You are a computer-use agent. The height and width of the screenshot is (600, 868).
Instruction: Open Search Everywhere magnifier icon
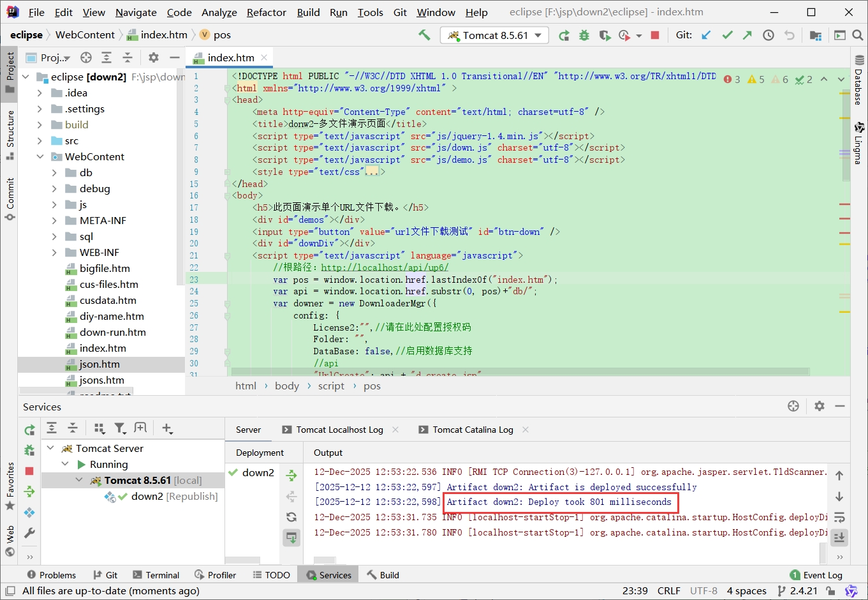858,35
